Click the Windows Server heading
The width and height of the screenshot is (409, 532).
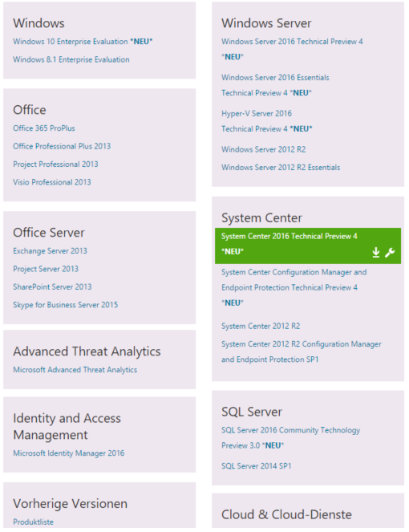click(x=266, y=23)
